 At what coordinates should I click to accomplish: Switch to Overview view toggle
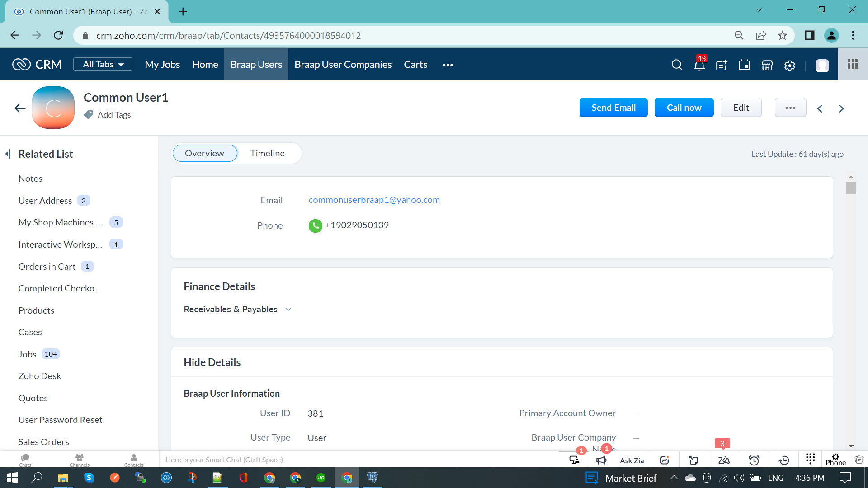(x=204, y=153)
